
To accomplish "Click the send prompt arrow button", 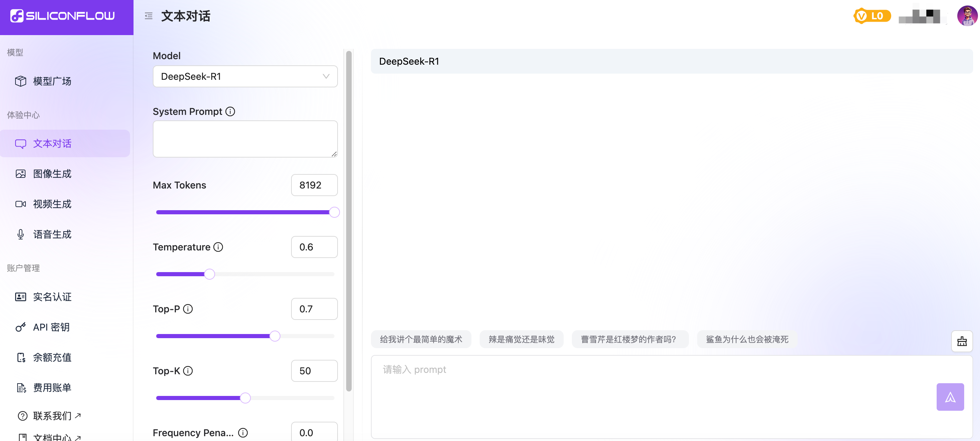I will [x=950, y=397].
